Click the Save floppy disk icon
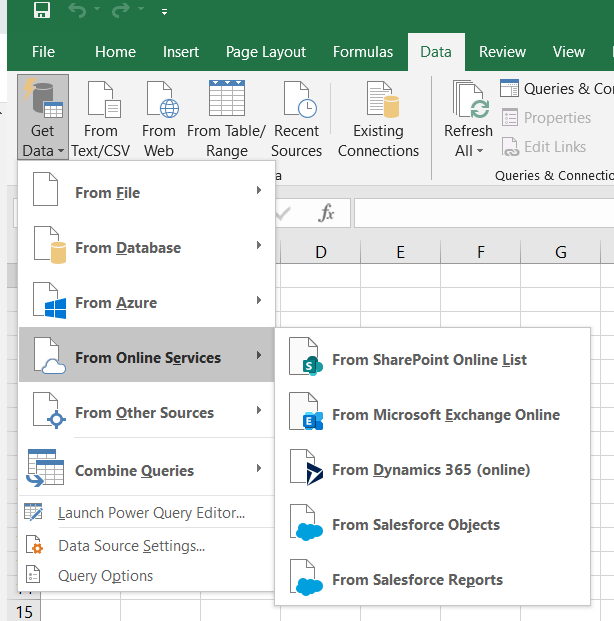This screenshot has height=621, width=614. [42, 11]
